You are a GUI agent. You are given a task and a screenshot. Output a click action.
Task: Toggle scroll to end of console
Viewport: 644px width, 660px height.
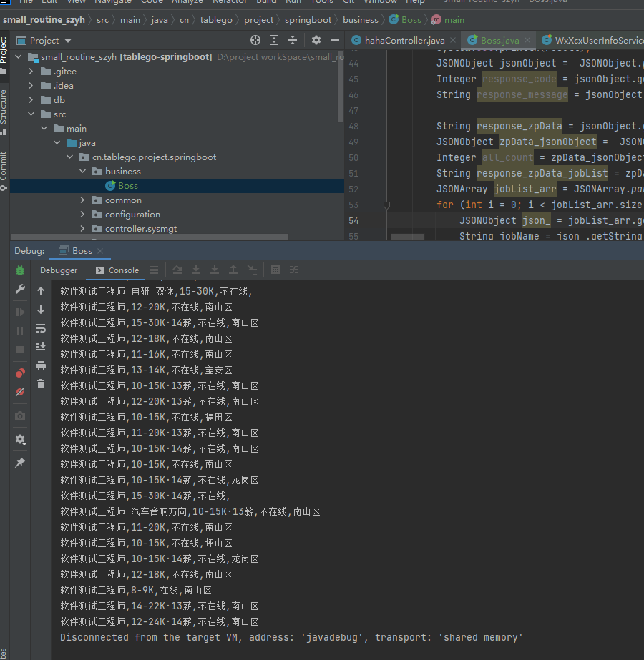click(x=41, y=347)
